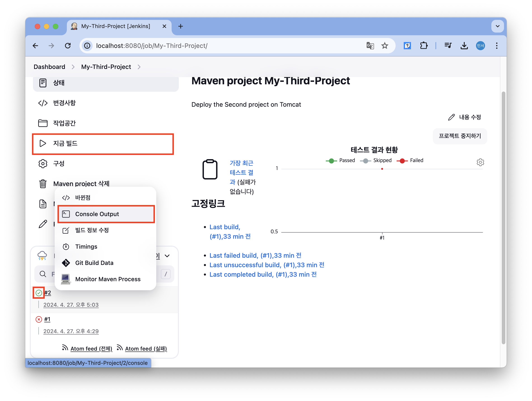This screenshot has width=532, height=401.
Task: Choose Git Build Data menu entry
Action: click(94, 263)
